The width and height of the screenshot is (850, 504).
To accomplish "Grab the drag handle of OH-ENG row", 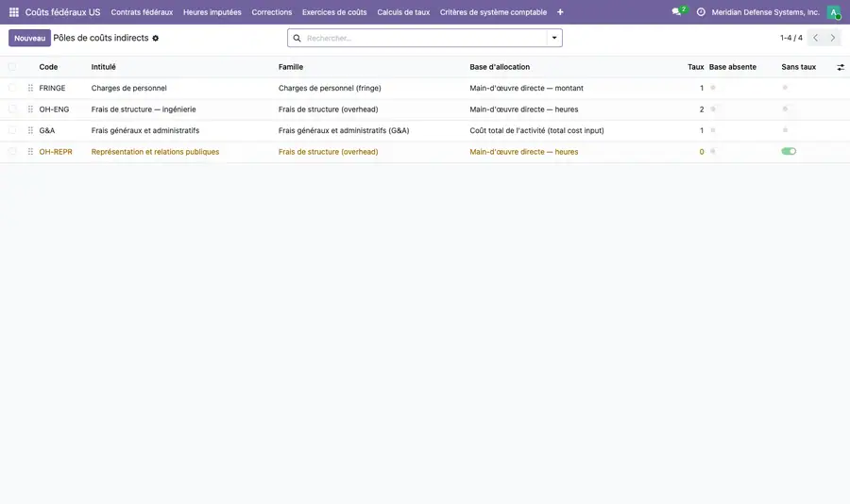I will pyautogui.click(x=30, y=109).
